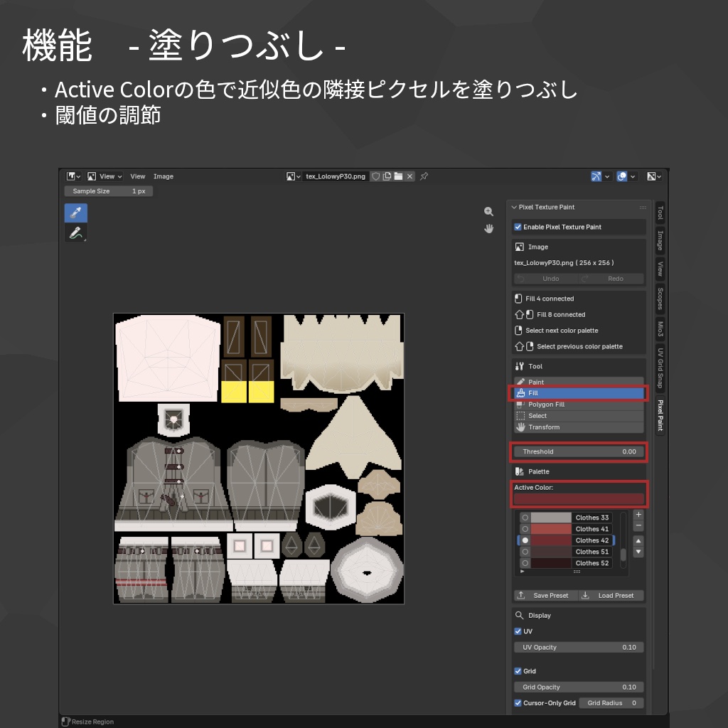Open the editor type dropdown

pyautogui.click(x=73, y=176)
